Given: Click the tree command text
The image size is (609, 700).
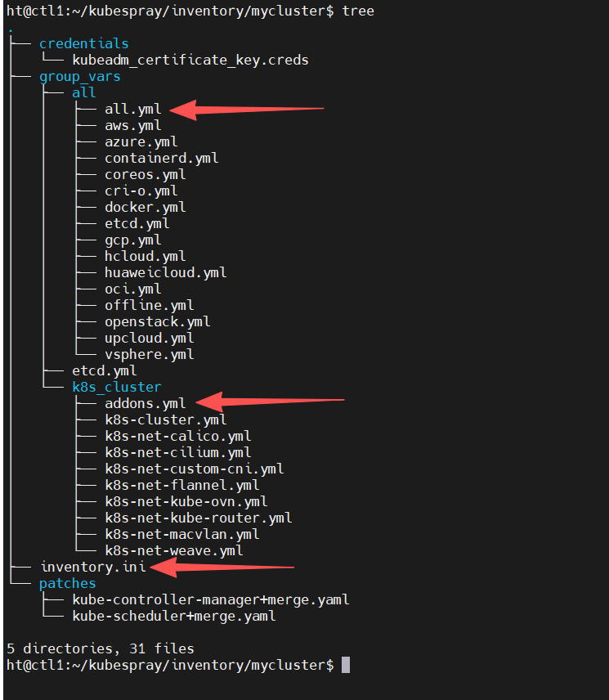Looking at the screenshot, I should click(x=358, y=11).
